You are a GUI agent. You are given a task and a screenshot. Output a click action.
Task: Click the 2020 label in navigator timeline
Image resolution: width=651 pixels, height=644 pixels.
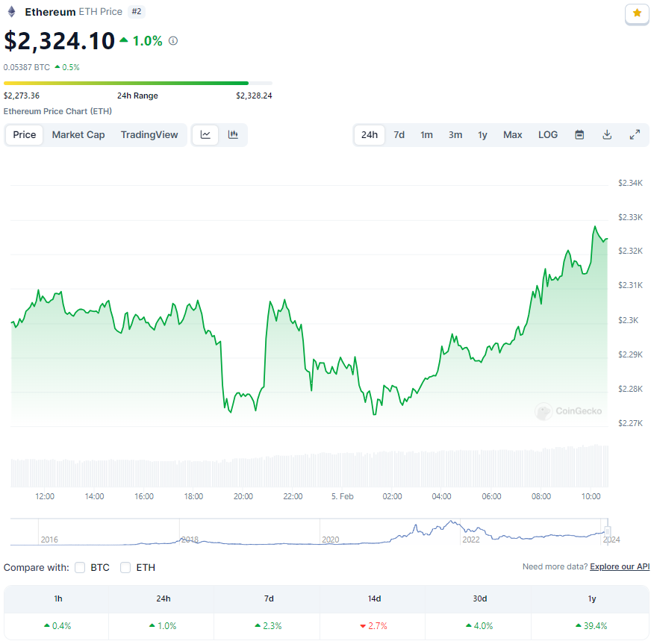pyautogui.click(x=331, y=540)
